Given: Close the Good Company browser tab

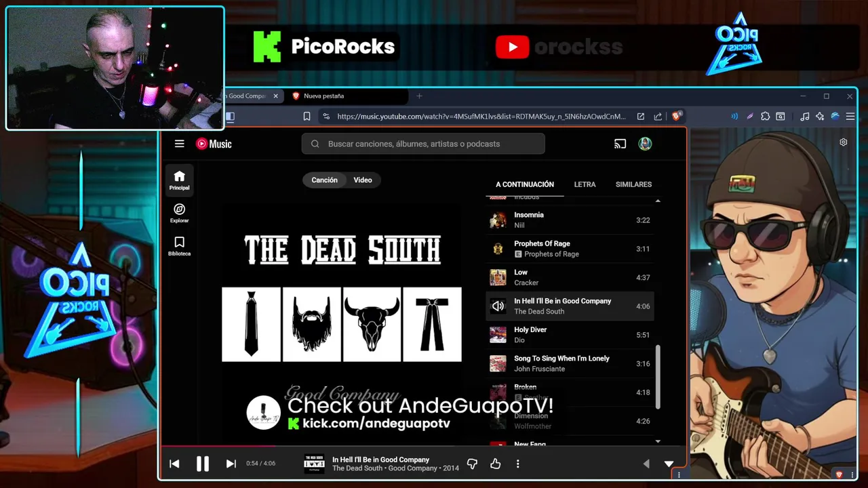Looking at the screenshot, I should pos(275,96).
